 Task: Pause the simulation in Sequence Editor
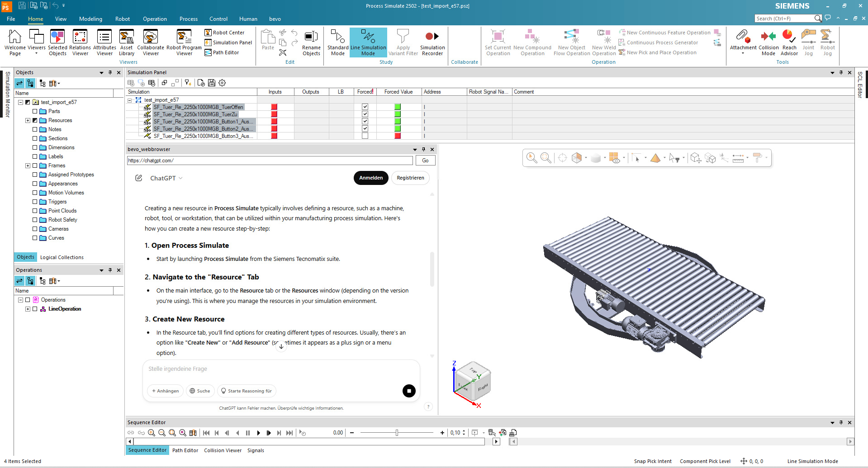(248, 433)
